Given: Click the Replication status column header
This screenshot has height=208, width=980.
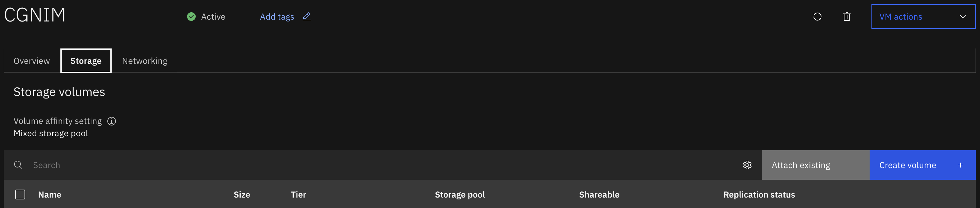Looking at the screenshot, I should click(759, 195).
